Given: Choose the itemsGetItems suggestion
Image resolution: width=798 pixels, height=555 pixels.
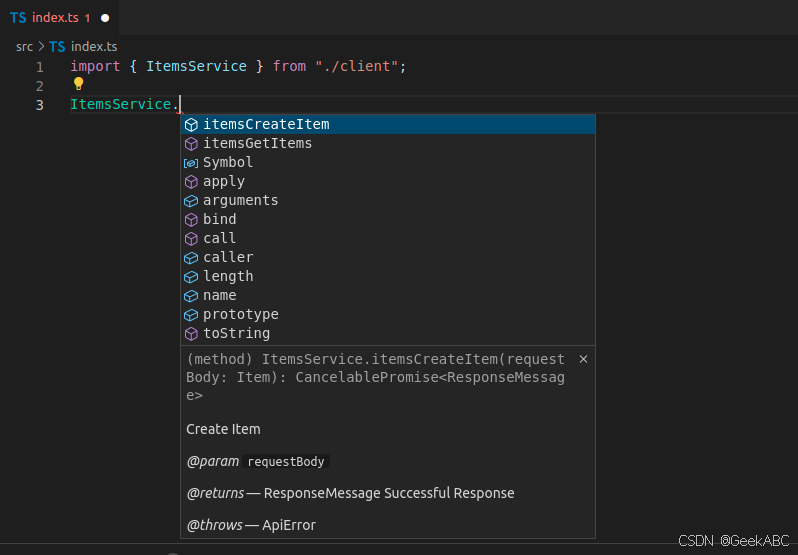Looking at the screenshot, I should pyautogui.click(x=257, y=144).
